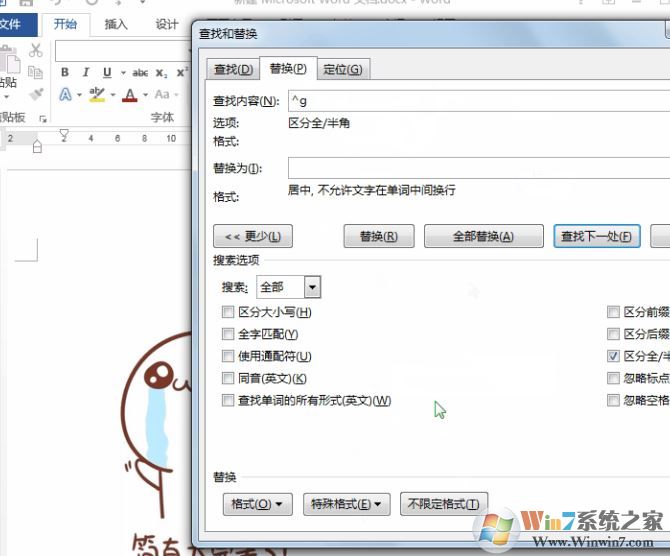Screen dimensions: 670x556
Task: Click the 不限定格式(T) button
Action: 444,504
